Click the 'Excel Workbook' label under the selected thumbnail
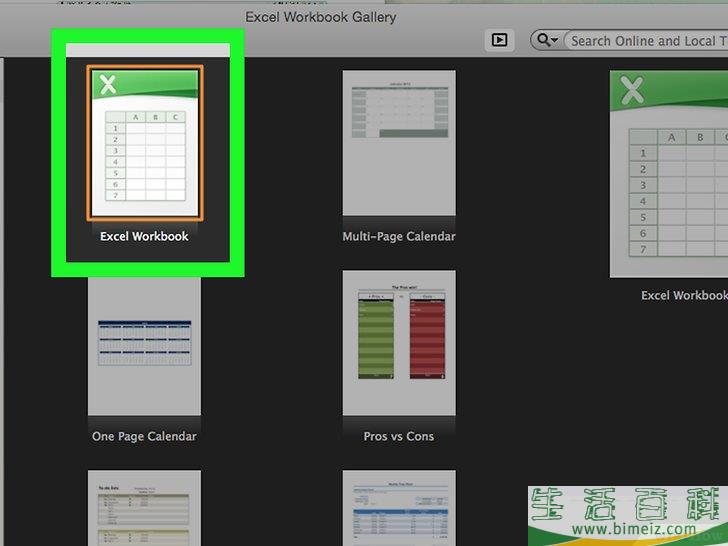The width and height of the screenshot is (728, 546). [144, 236]
